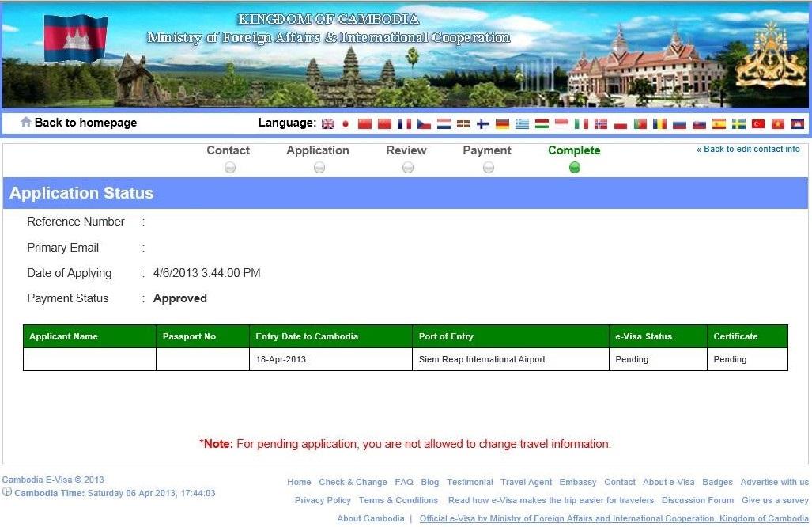Viewport: 812px width, 527px height.
Task: Open the Payment step tab
Action: pos(487,150)
